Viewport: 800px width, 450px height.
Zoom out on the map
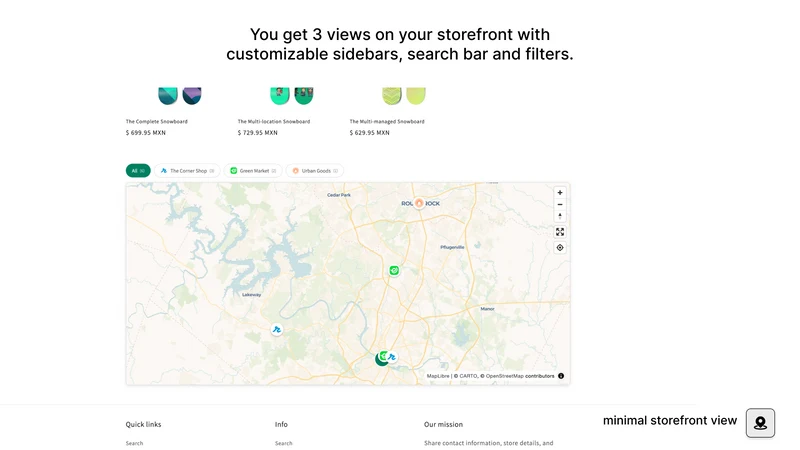click(x=560, y=205)
